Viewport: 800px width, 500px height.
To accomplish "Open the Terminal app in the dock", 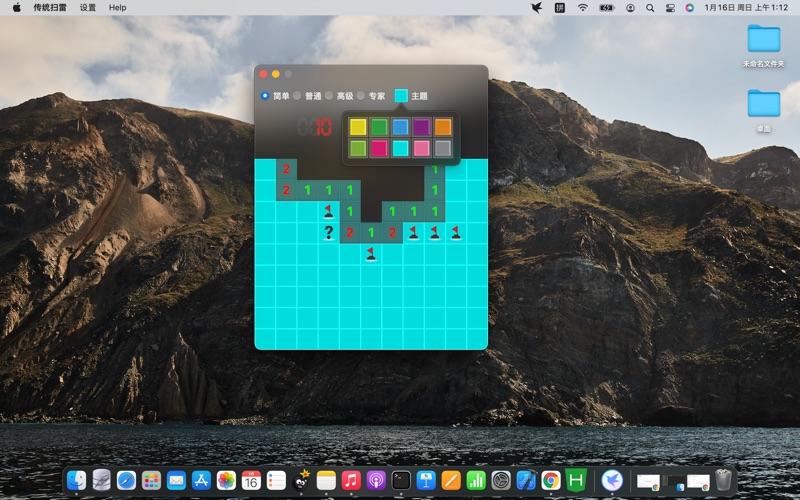I will (x=401, y=481).
